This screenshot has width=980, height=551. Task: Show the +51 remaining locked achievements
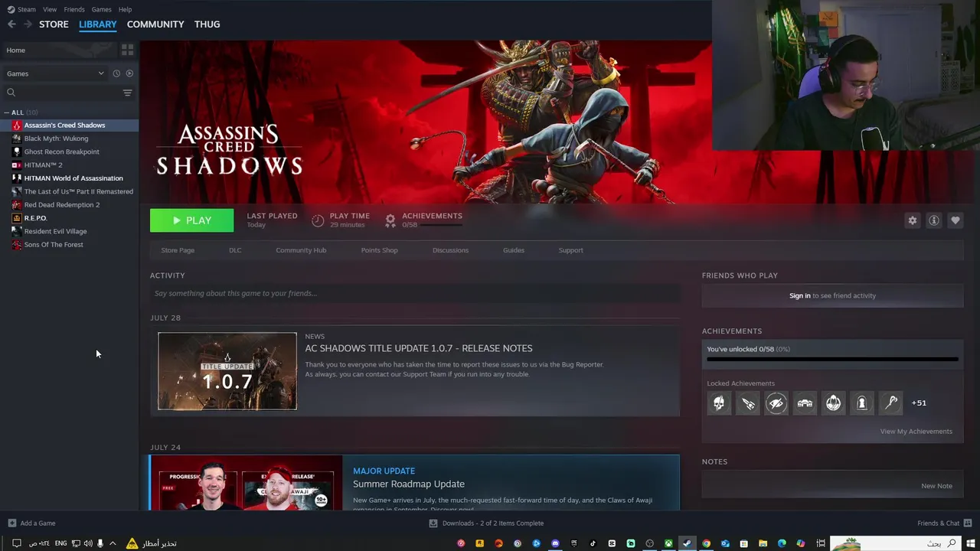pyautogui.click(x=919, y=403)
